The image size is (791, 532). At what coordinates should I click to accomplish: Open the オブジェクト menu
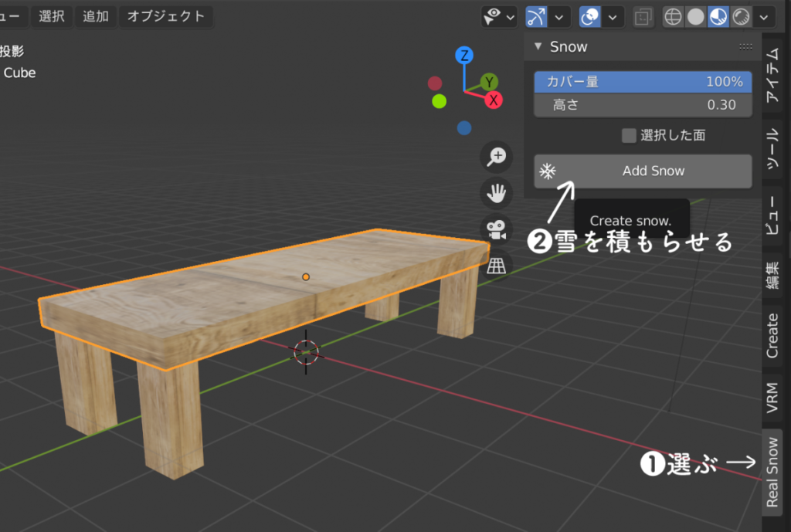pos(166,16)
